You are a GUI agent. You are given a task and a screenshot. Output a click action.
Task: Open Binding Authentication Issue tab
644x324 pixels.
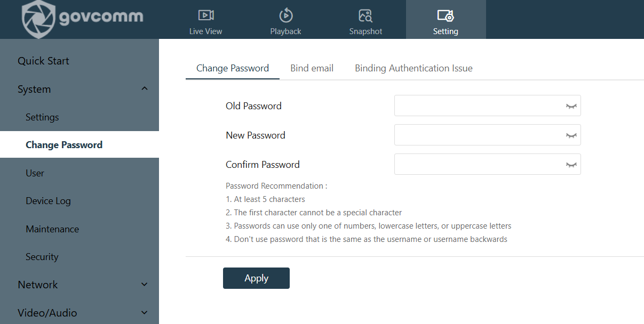pyautogui.click(x=414, y=68)
